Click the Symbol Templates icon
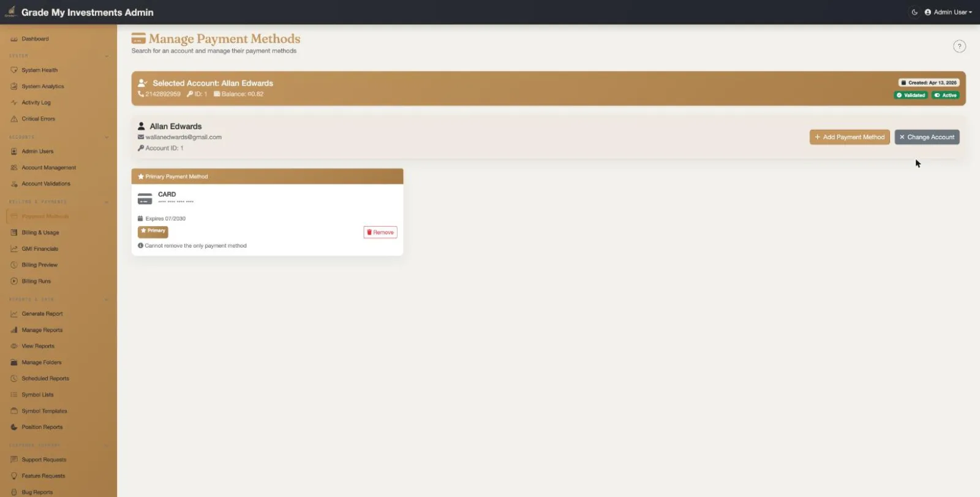Image resolution: width=980 pixels, height=497 pixels. [14, 411]
